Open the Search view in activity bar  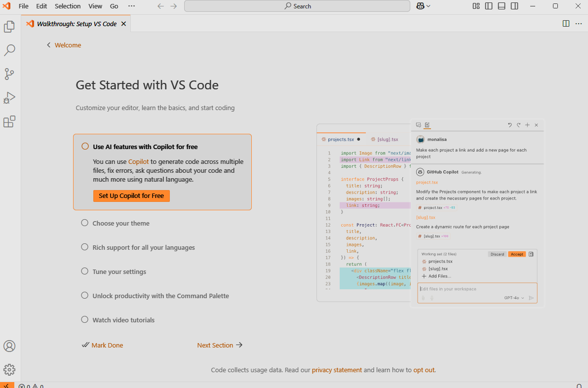(x=9, y=50)
